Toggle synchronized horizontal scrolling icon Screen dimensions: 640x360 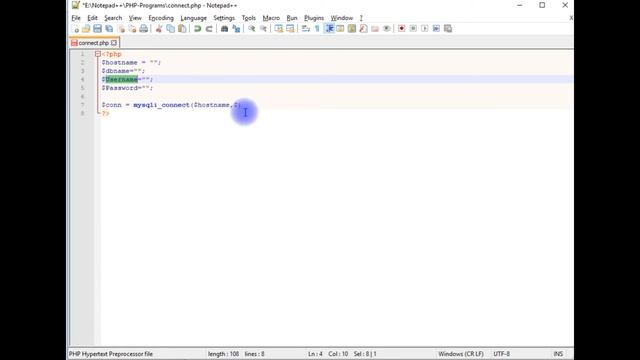[290, 29]
